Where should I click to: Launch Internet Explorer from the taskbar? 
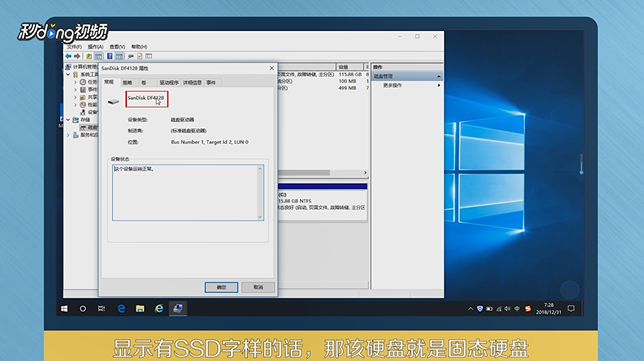[x=159, y=308]
